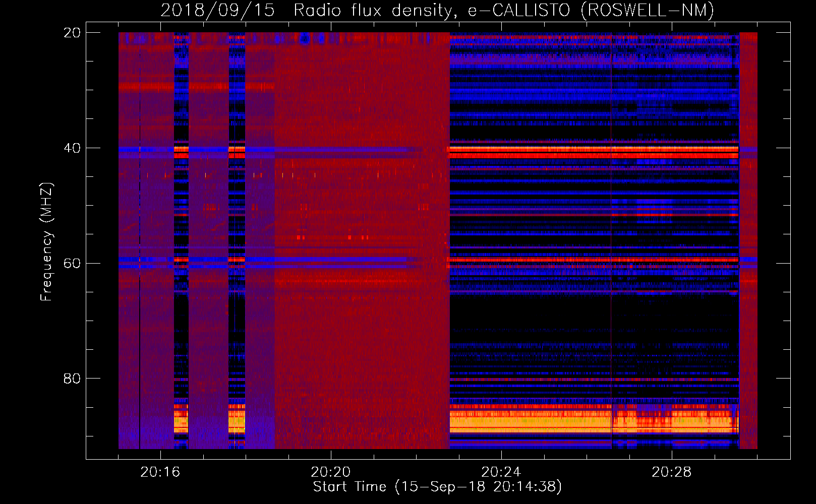This screenshot has height=504, width=816.
Task: Click the frequency tick label 40
Action: 72,148
